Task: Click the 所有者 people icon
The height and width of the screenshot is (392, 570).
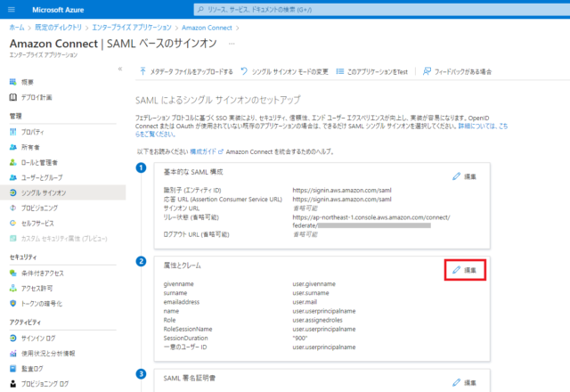Action: [x=13, y=147]
